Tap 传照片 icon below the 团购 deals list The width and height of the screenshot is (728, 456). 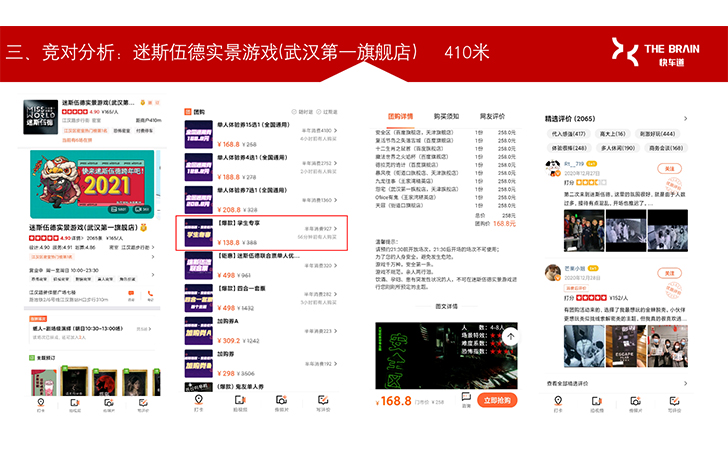point(281,402)
